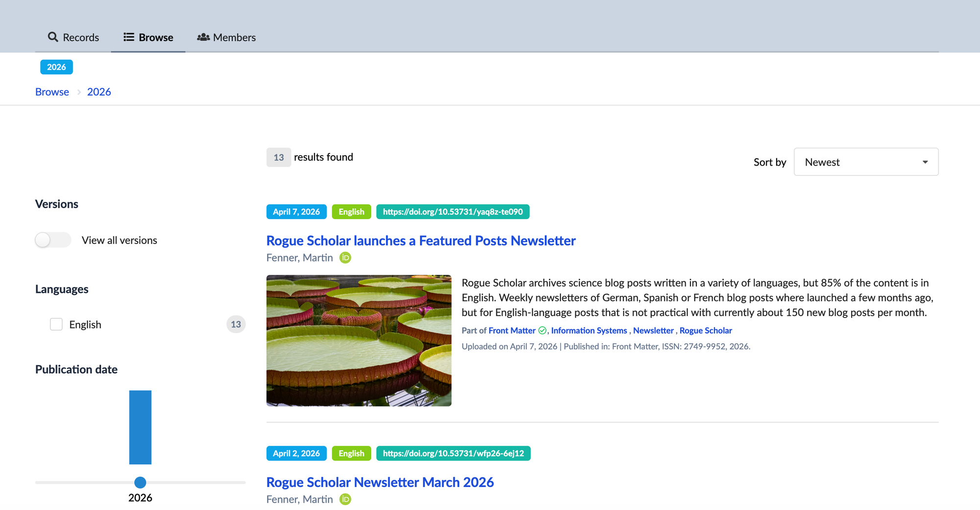Click the blue 2026 histogram bar
The image size is (980, 510).
(140, 427)
